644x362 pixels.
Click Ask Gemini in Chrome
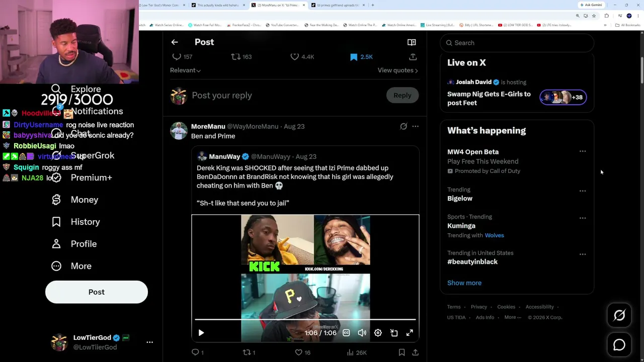click(591, 5)
